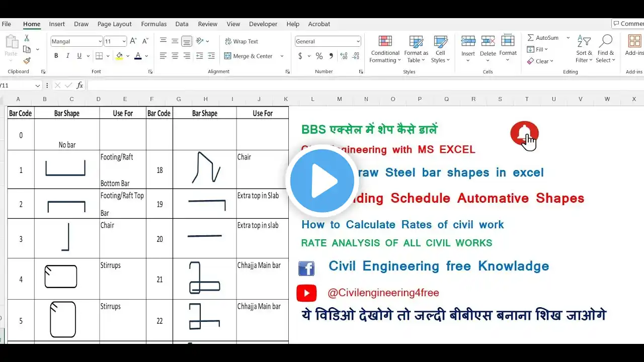
Task: Toggle Wrap Text
Action: point(242,41)
